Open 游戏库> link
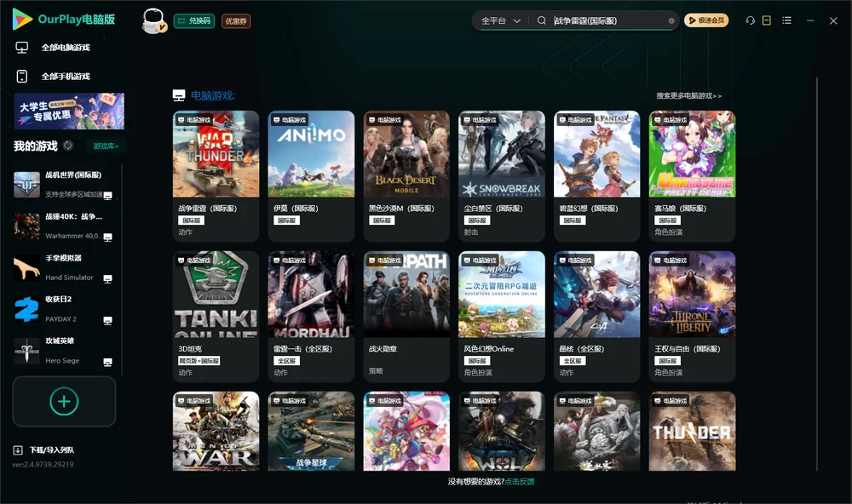 coord(106,146)
